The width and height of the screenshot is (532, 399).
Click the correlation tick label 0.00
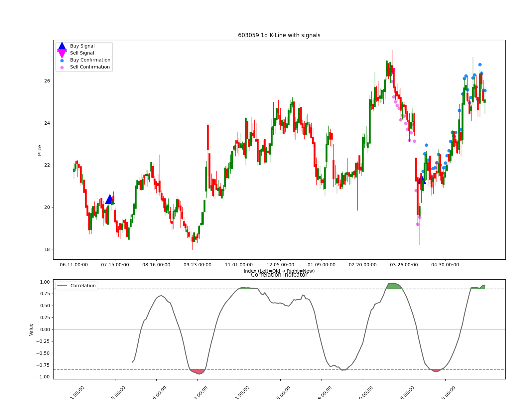pyautogui.click(x=45, y=330)
